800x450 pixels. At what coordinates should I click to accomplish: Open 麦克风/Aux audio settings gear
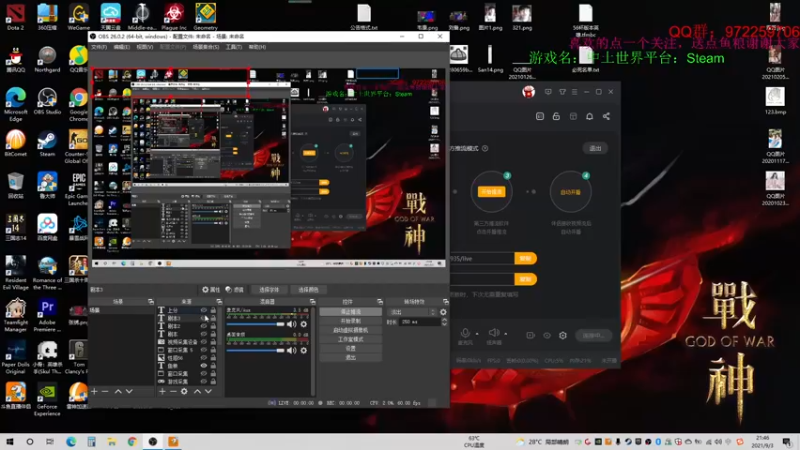304,324
